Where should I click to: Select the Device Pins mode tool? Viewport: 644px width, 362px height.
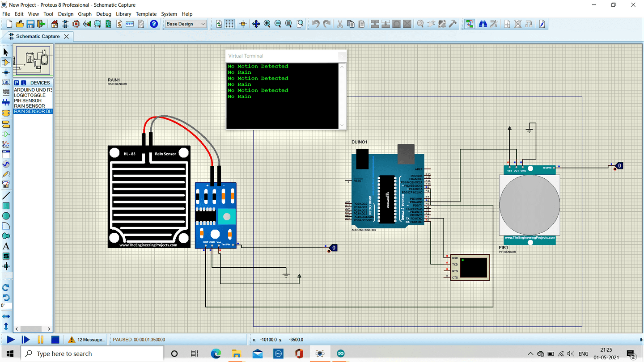pyautogui.click(x=6, y=134)
